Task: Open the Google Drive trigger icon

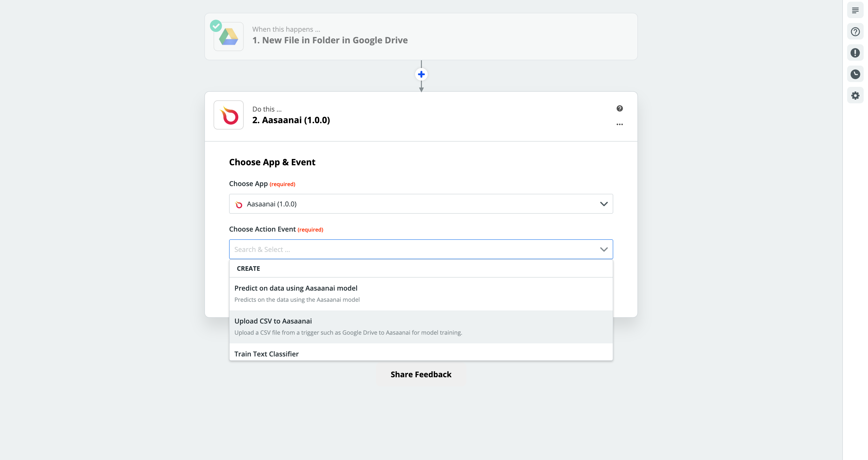Action: tap(228, 36)
